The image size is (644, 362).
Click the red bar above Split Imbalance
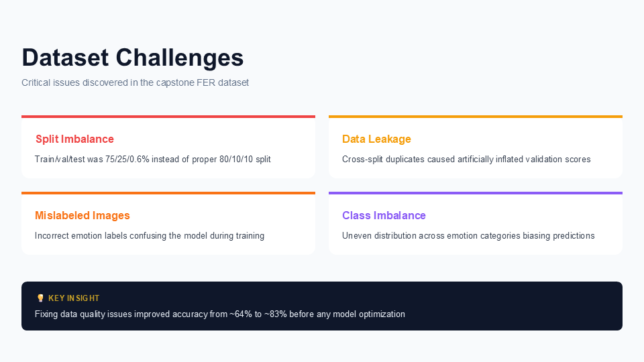pyautogui.click(x=168, y=117)
